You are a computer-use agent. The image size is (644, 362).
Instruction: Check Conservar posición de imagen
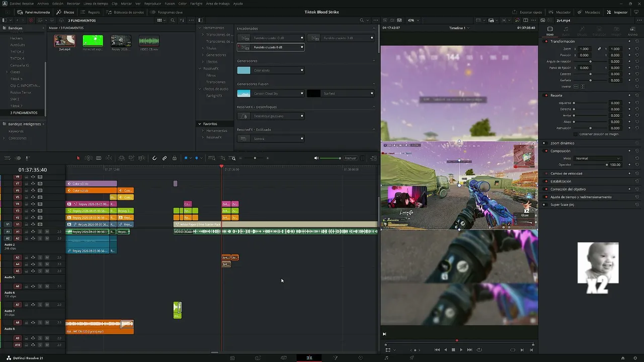pyautogui.click(x=577, y=134)
